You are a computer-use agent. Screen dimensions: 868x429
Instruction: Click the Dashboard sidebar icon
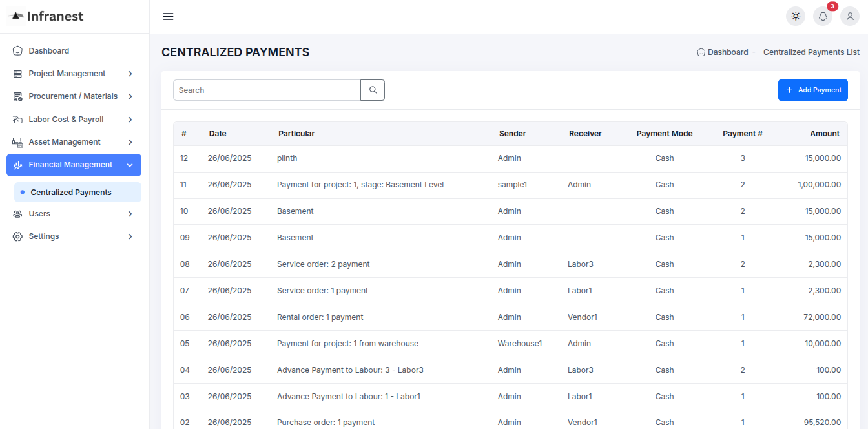coord(17,51)
